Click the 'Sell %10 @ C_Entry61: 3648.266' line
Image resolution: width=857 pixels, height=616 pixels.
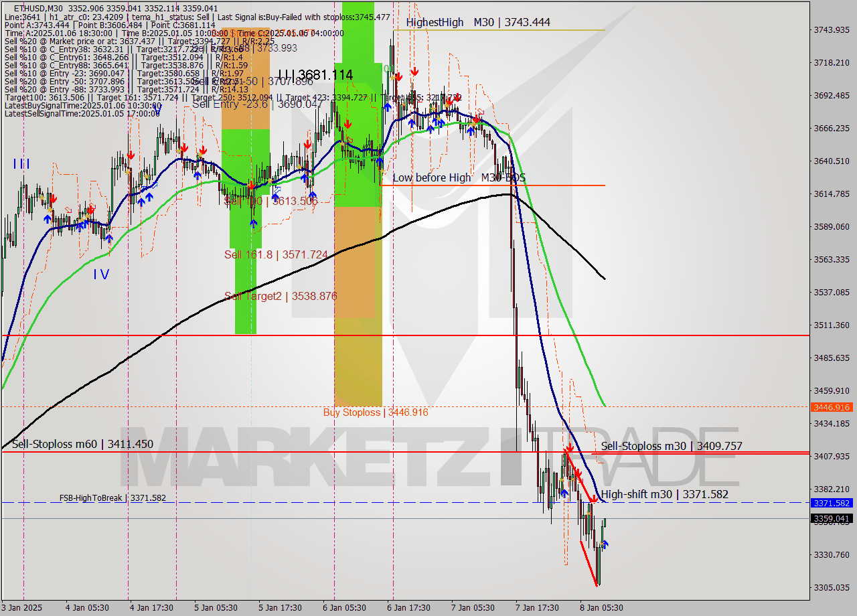point(123,57)
